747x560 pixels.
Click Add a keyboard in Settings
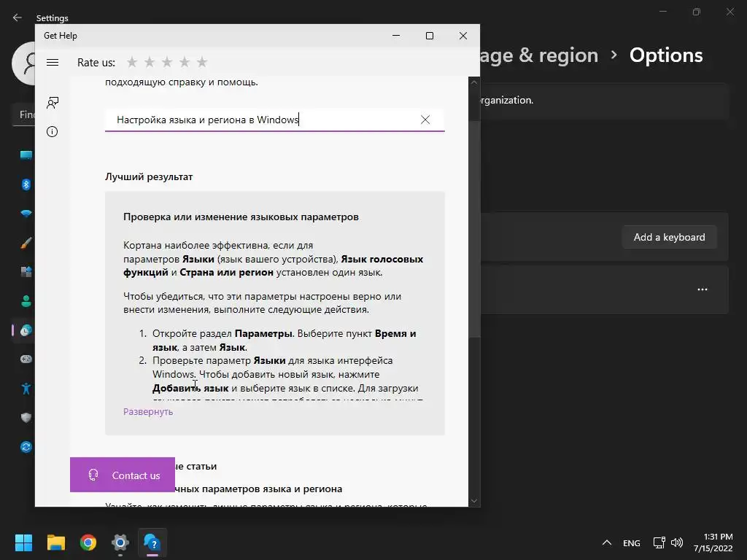pyautogui.click(x=670, y=237)
